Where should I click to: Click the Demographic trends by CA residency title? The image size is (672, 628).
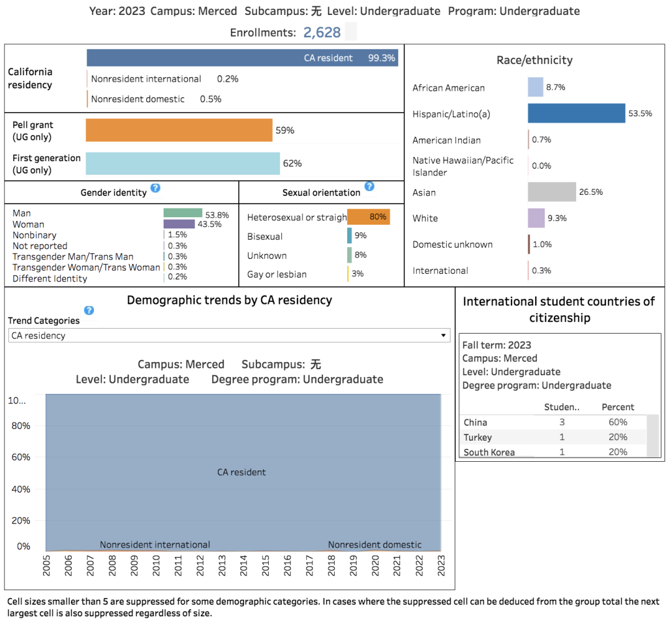(x=229, y=300)
